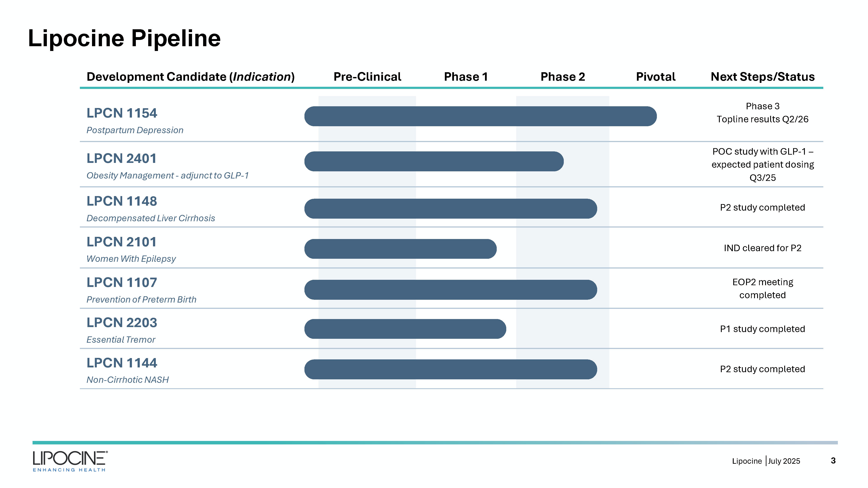Select the LPCN 1148 pipeline bar
Screen dimensions: 868x488
(450, 208)
